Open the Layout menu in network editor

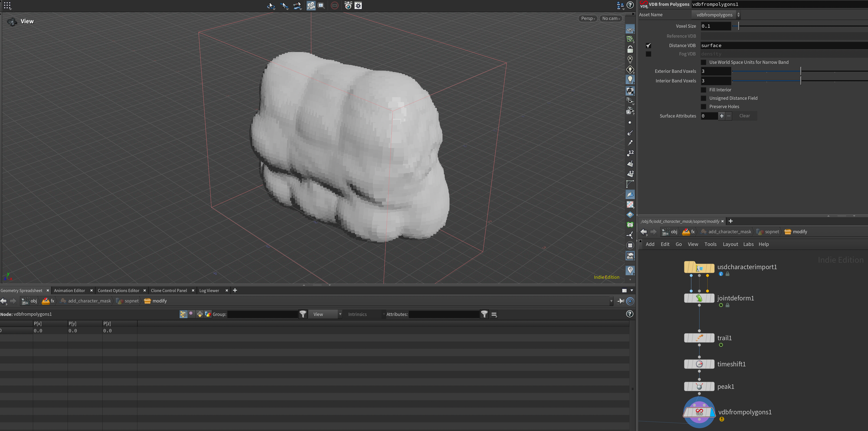730,245
